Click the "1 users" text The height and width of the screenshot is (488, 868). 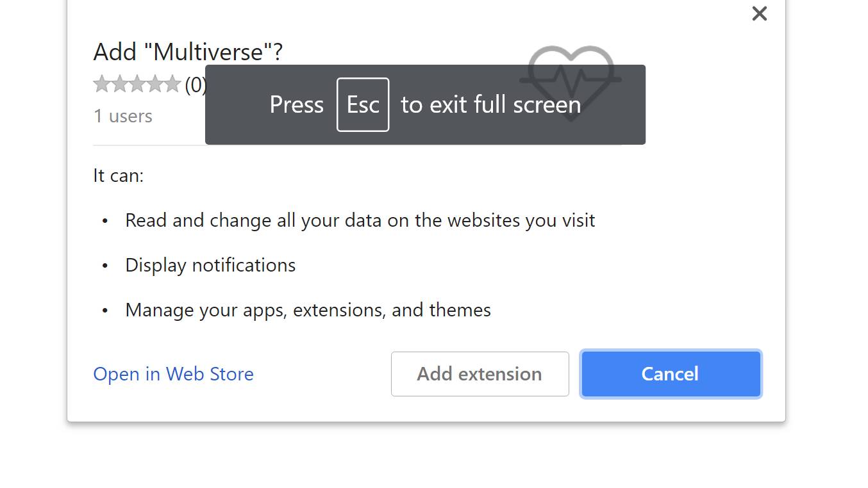tap(123, 117)
